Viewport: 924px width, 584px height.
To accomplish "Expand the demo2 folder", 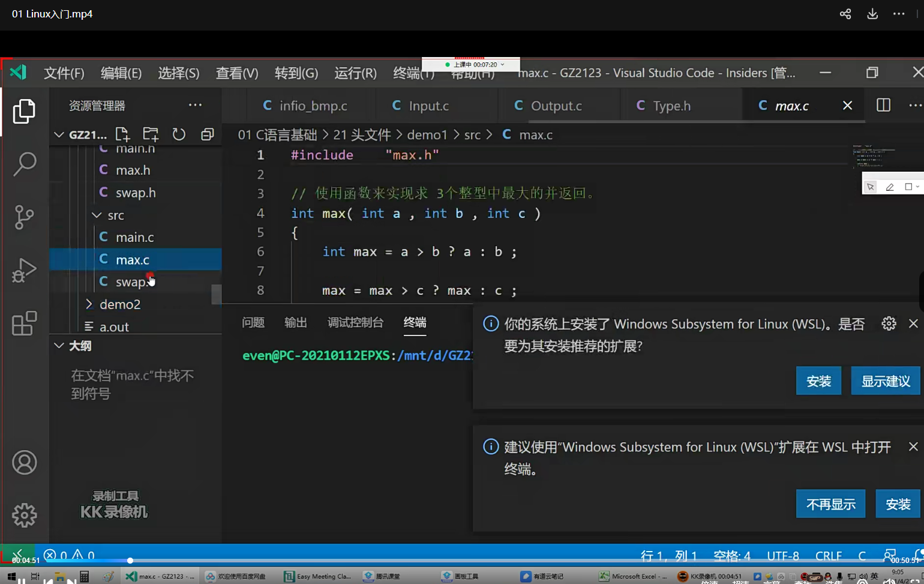I will (x=89, y=304).
